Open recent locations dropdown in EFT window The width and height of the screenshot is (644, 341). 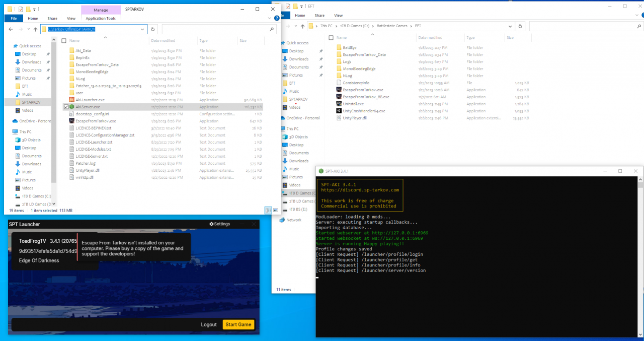[295, 26]
